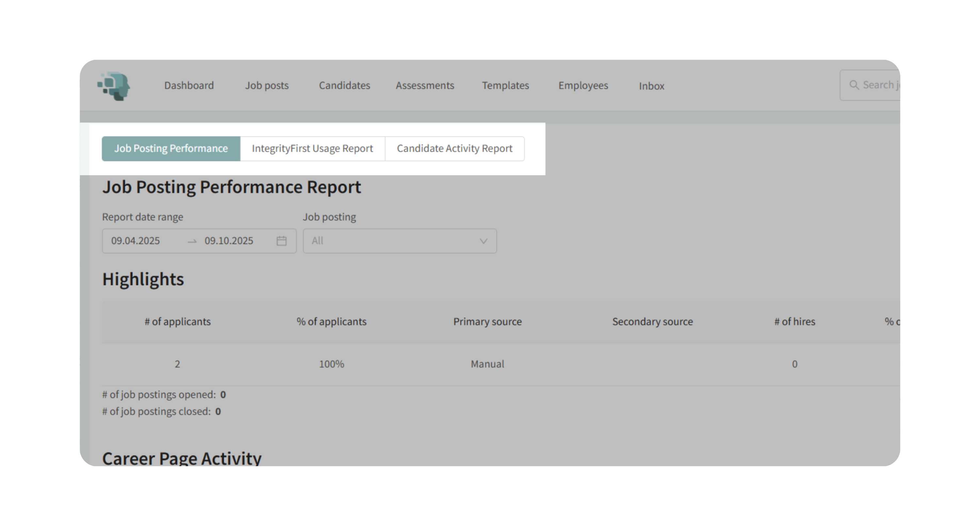The height and width of the screenshot is (526, 980).
Task: Open the Job posts menu item
Action: pyautogui.click(x=267, y=85)
